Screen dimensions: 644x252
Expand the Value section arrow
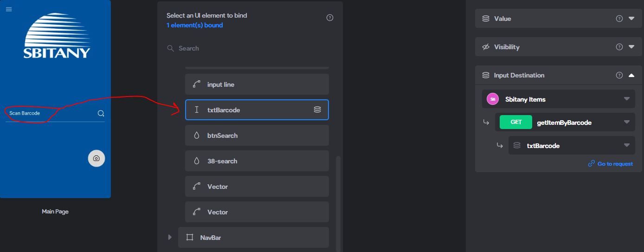(x=631, y=19)
